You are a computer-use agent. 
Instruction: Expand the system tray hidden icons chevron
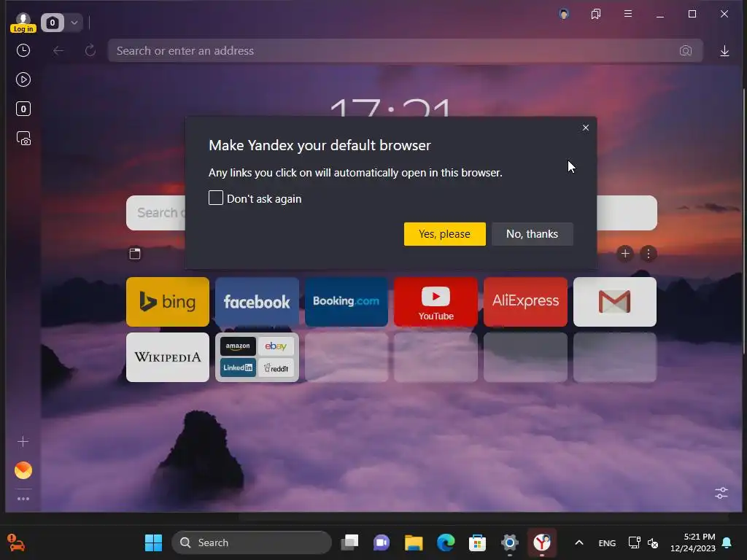(x=578, y=542)
